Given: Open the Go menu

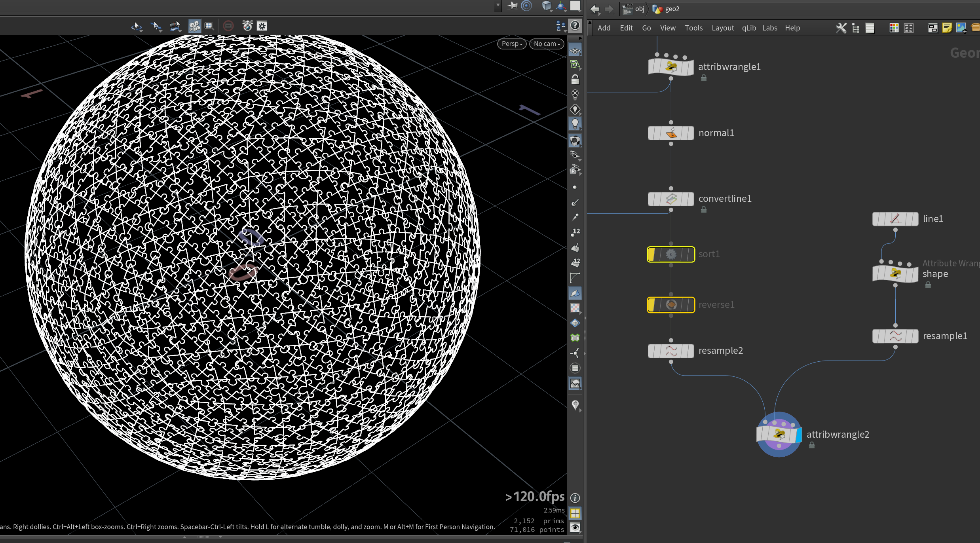Looking at the screenshot, I should [x=646, y=28].
